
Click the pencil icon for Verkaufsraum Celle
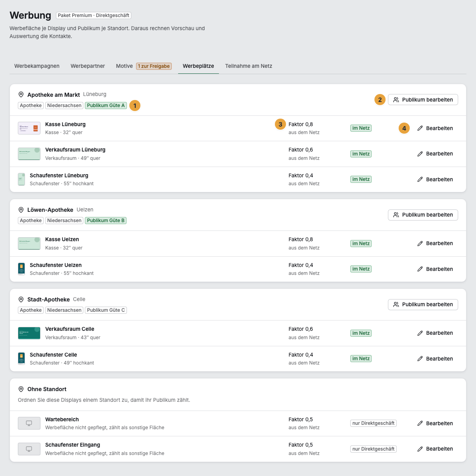click(420, 333)
